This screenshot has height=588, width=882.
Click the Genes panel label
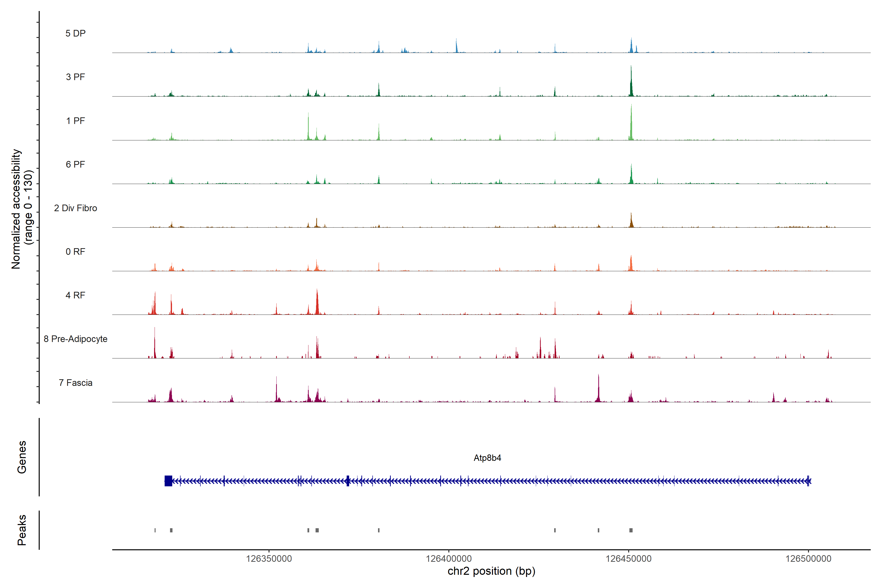tap(22, 457)
